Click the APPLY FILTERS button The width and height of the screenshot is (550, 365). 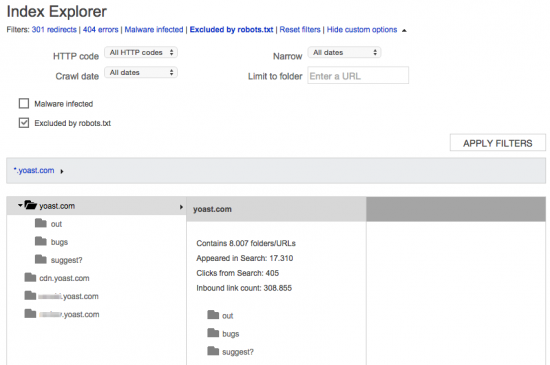point(498,143)
